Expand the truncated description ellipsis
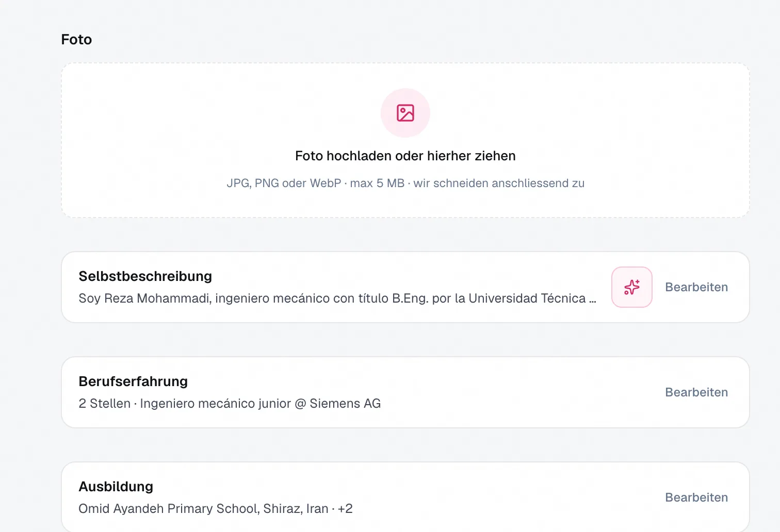 coord(593,300)
